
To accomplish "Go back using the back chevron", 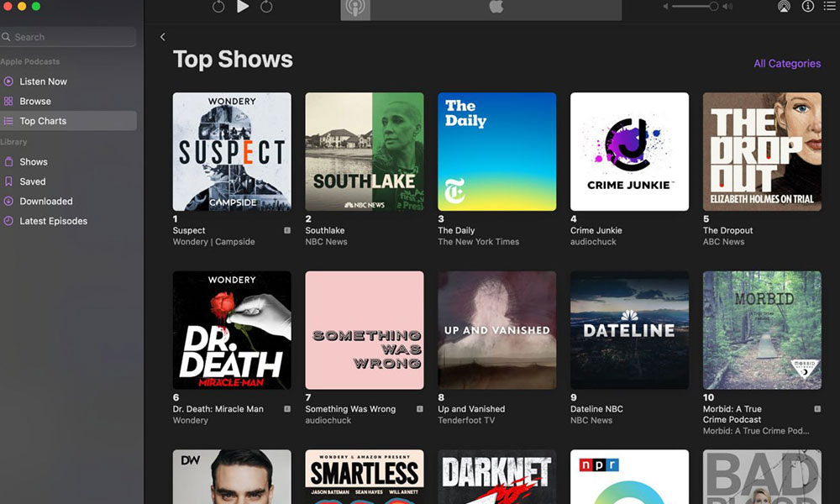I will (x=162, y=37).
